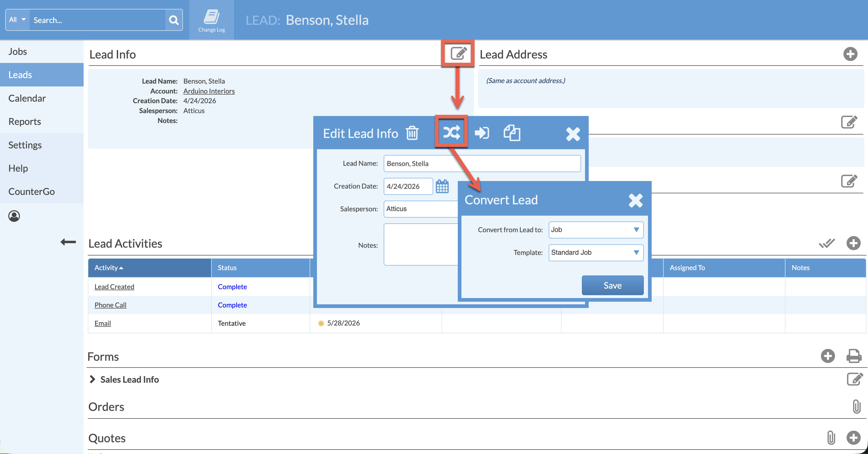
Task: Open Help from sidebar
Action: 42,168
